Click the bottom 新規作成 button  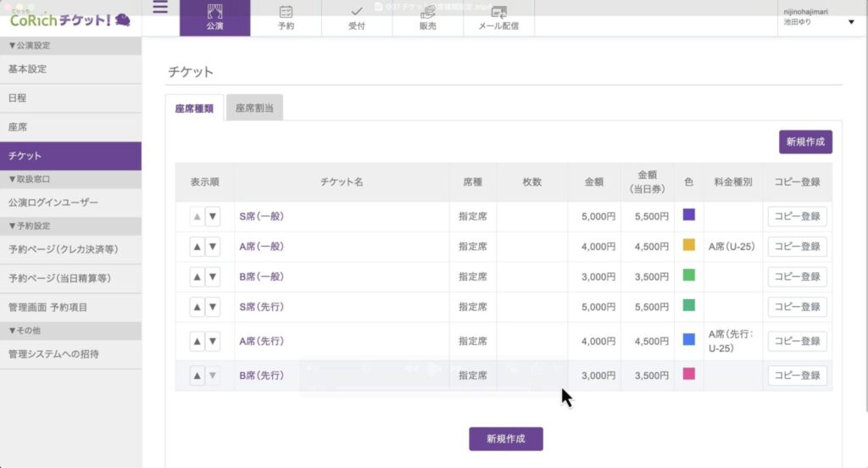coord(505,438)
